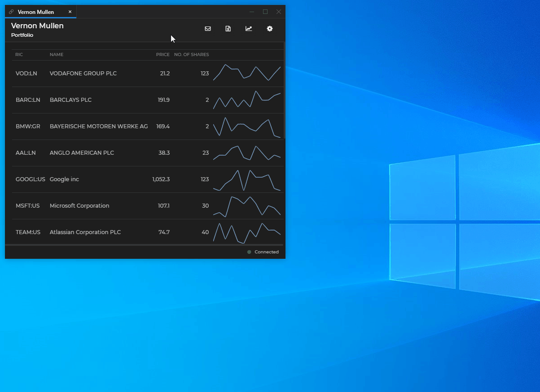The width and height of the screenshot is (540, 392).
Task: Close the Vernon Mullen tab
Action: click(70, 12)
